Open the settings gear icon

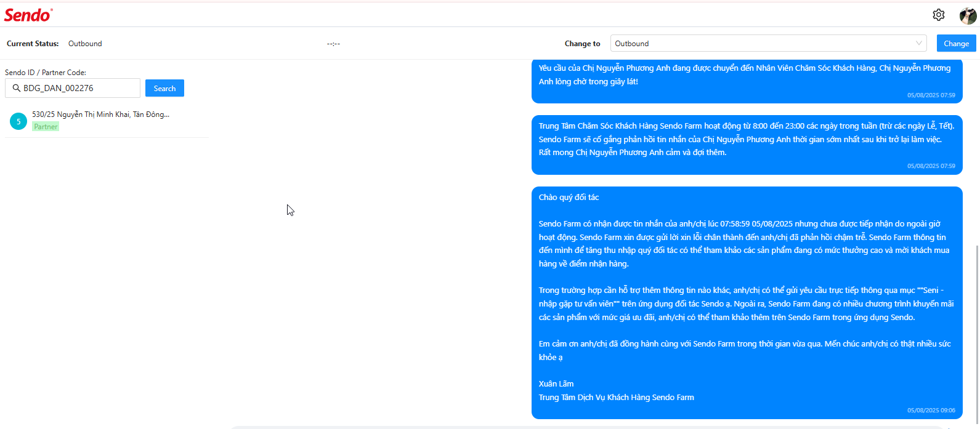(x=939, y=15)
